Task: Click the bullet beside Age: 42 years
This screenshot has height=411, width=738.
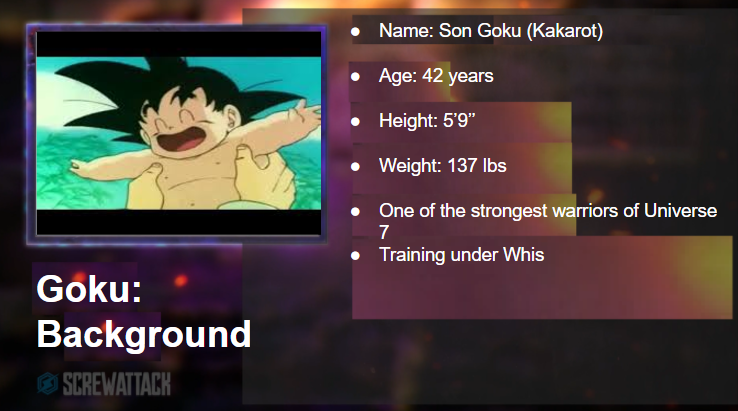Action: pos(355,76)
